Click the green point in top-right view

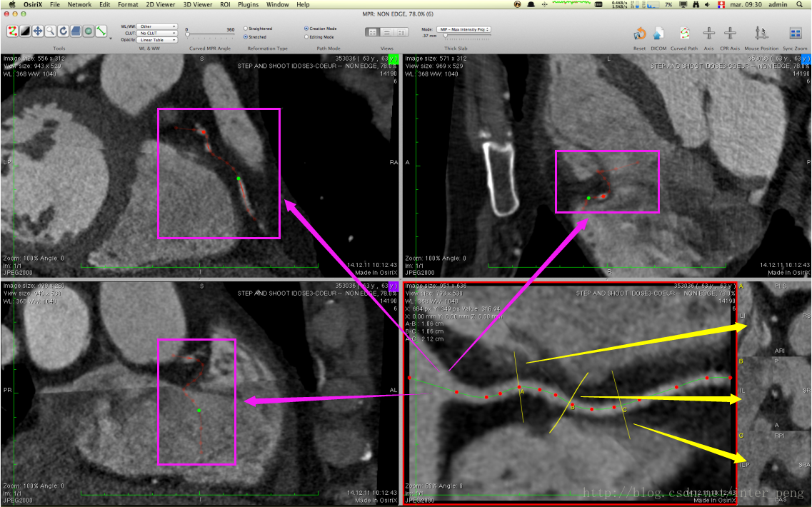click(588, 198)
